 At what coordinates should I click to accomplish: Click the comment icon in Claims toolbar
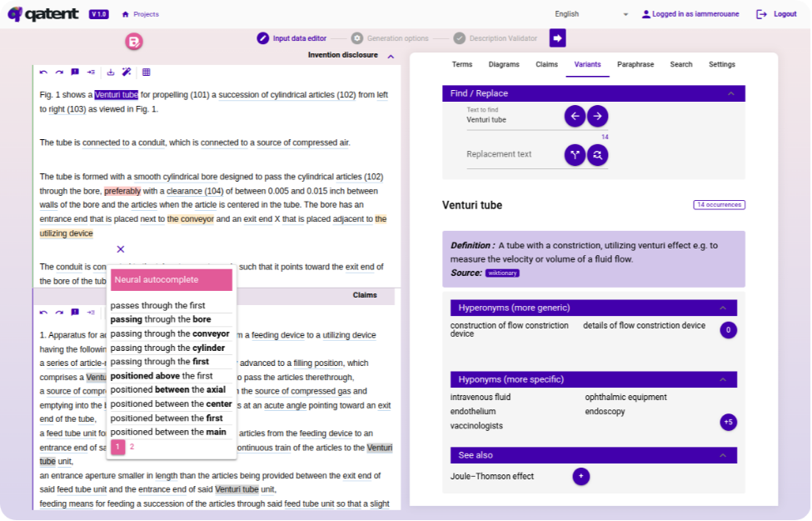pyautogui.click(x=75, y=313)
